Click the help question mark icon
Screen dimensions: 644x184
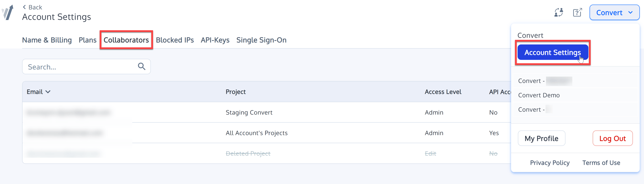[577, 12]
